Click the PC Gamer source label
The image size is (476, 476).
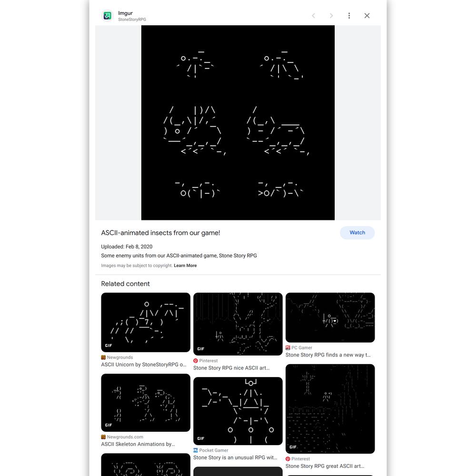[302, 347]
